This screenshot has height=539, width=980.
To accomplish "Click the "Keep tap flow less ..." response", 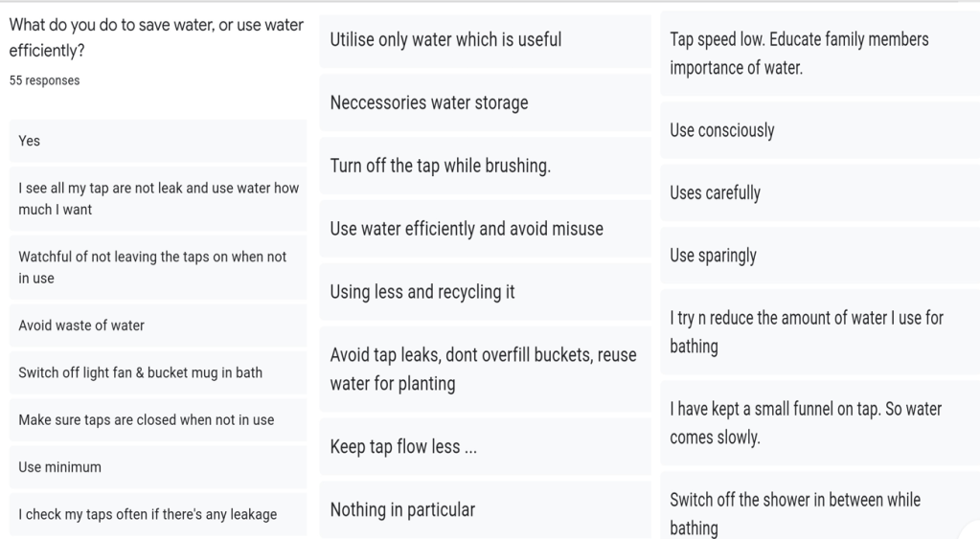I will coord(485,447).
